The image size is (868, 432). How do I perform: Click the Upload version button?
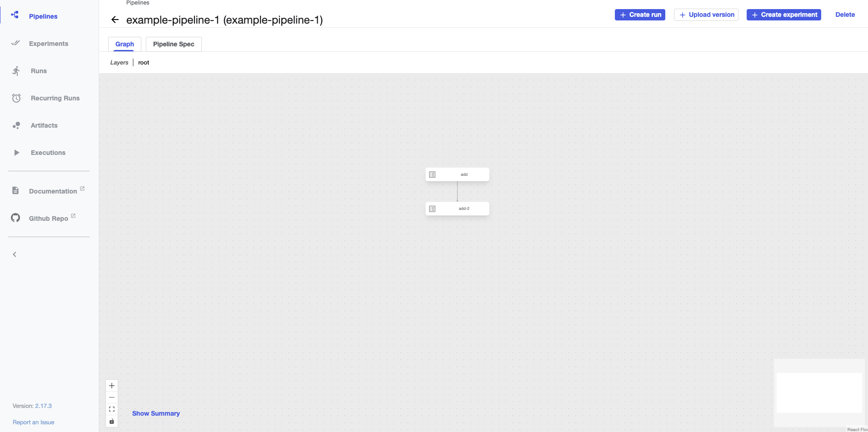(706, 15)
